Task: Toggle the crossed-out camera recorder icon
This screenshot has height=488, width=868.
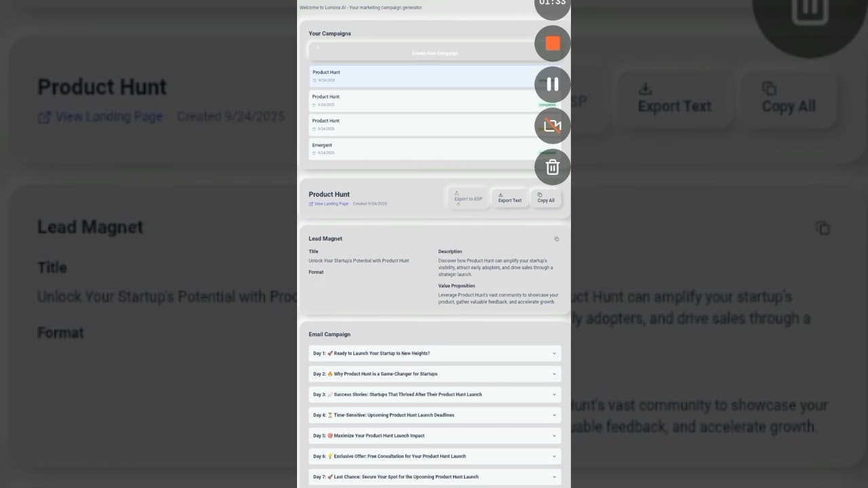Action: 553,125
